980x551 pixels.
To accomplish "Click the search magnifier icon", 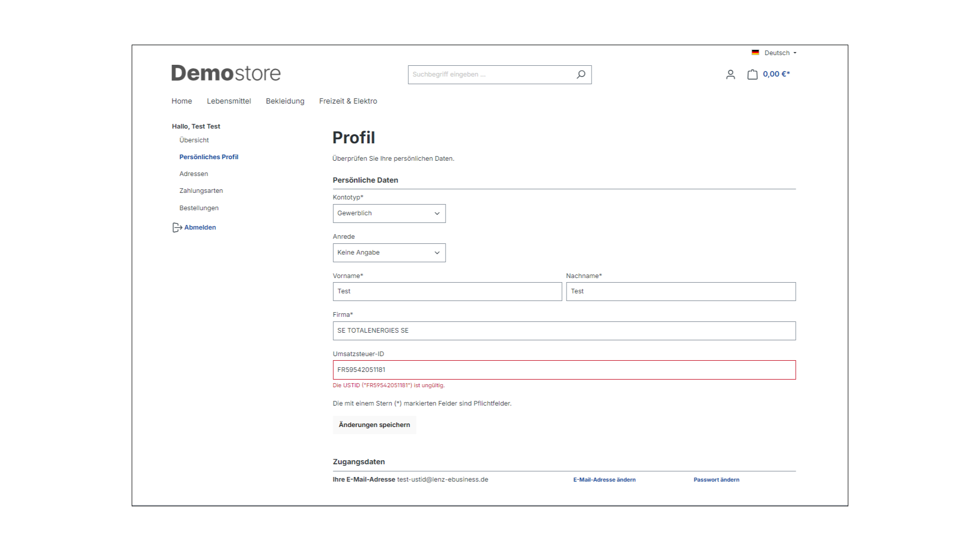I will tap(581, 74).
